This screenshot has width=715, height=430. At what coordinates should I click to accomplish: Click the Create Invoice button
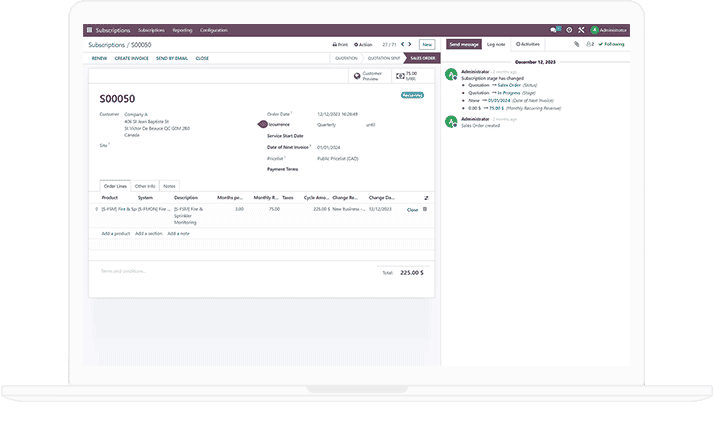pos(131,58)
